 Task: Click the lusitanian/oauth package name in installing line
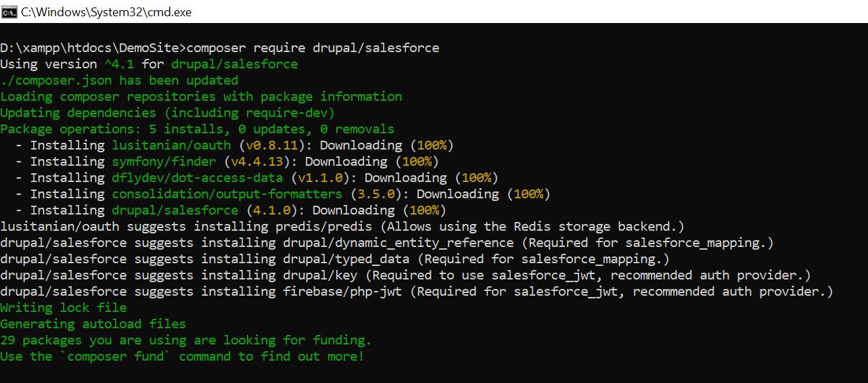171,145
